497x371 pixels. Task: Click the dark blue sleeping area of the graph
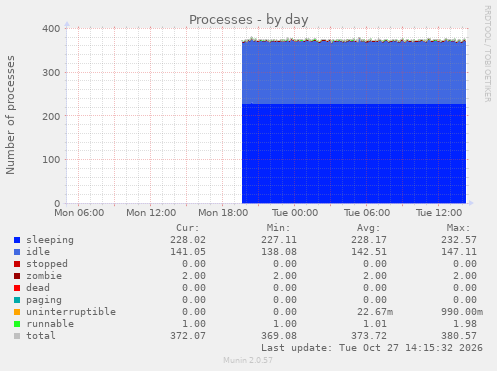pyautogui.click(x=354, y=153)
